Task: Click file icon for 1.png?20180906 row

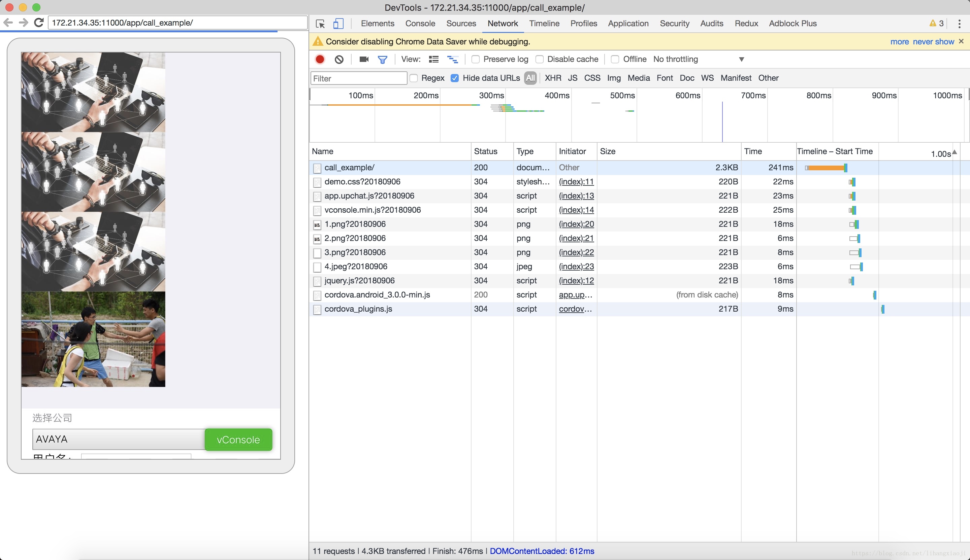Action: 317,224
